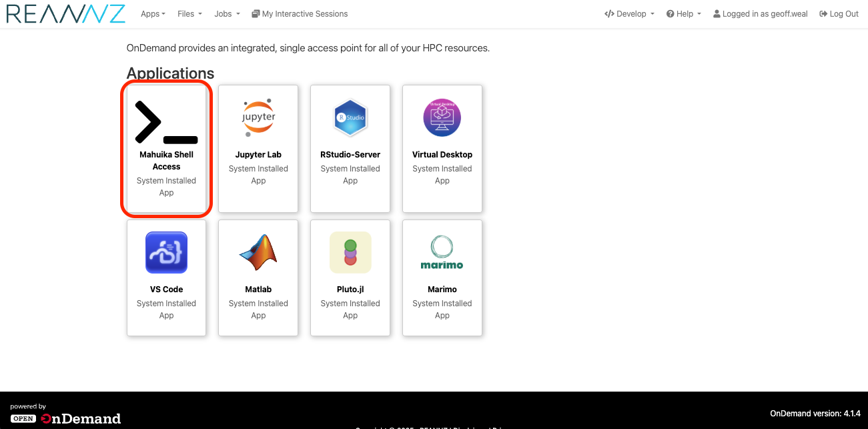Click the Virtual Desktop title text
This screenshot has width=868, height=429.
[442, 155]
